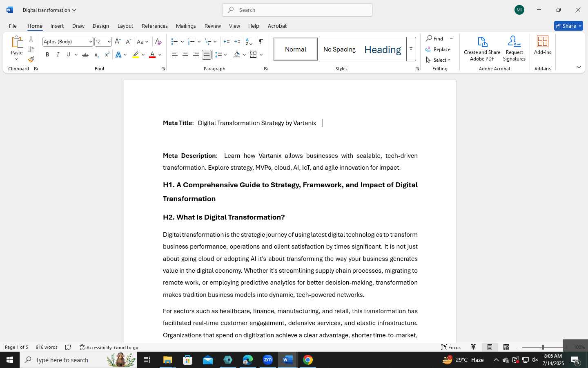This screenshot has height=368, width=588.
Task: Click the Format Painter brush icon
Action: point(31,59)
